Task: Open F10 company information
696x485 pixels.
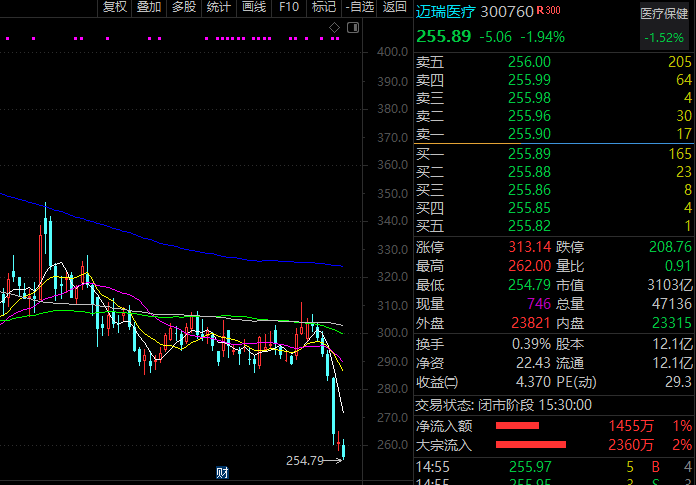Action: [289, 7]
